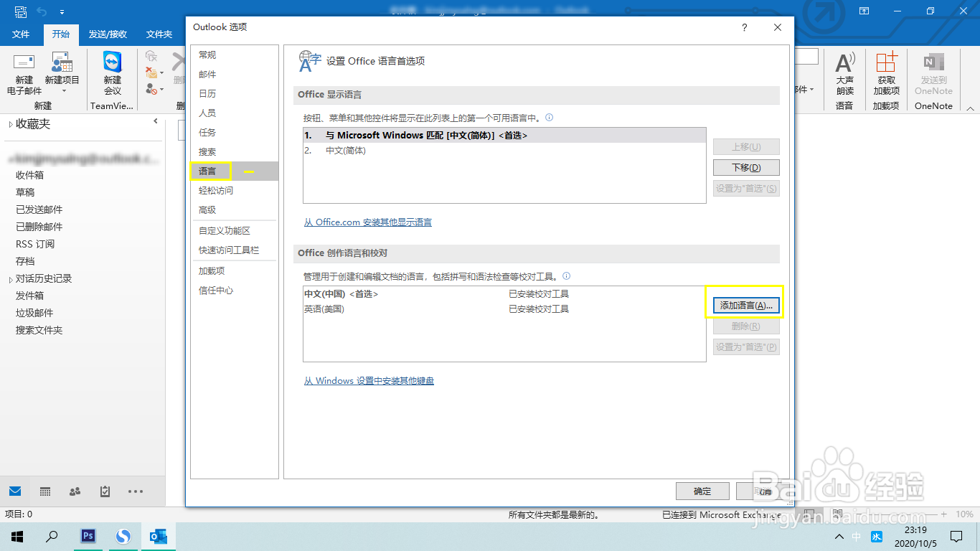Show hidden system tray icons
Image resolution: width=980 pixels, height=551 pixels.
coord(839,537)
